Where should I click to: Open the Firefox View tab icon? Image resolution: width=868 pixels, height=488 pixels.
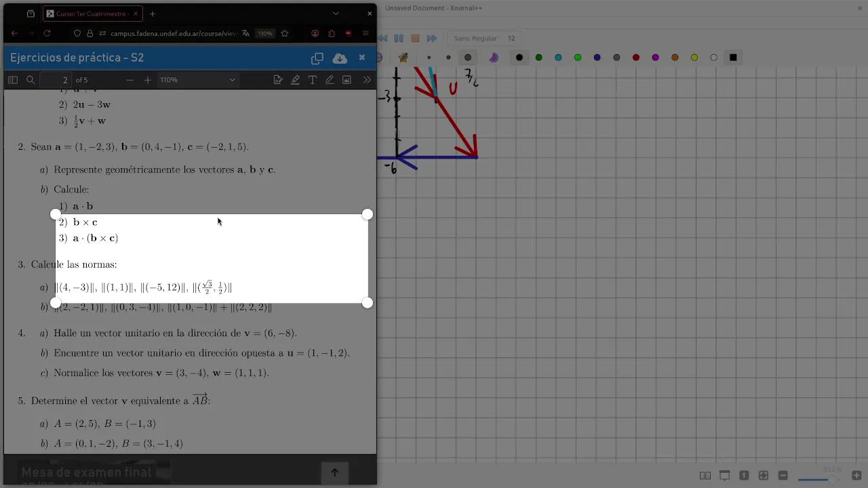pos(31,14)
